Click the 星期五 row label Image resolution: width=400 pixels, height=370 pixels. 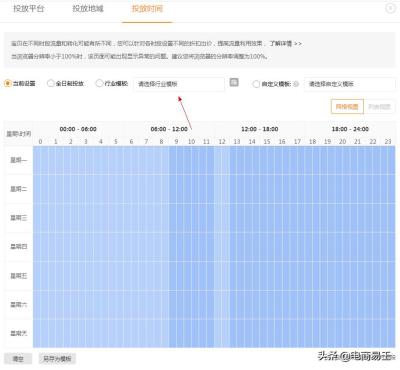19,276
